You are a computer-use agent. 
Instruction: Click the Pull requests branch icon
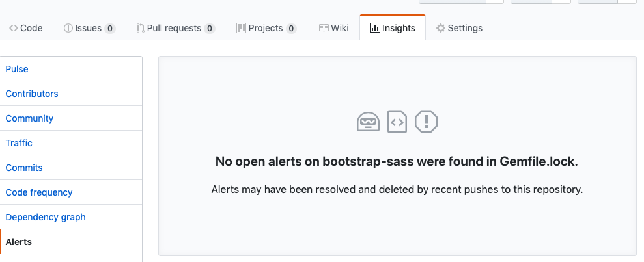click(141, 28)
